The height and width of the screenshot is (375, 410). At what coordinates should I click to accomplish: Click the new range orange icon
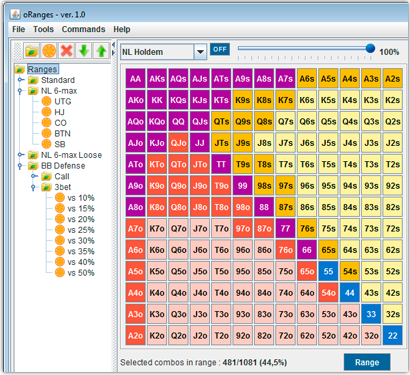pos(49,51)
